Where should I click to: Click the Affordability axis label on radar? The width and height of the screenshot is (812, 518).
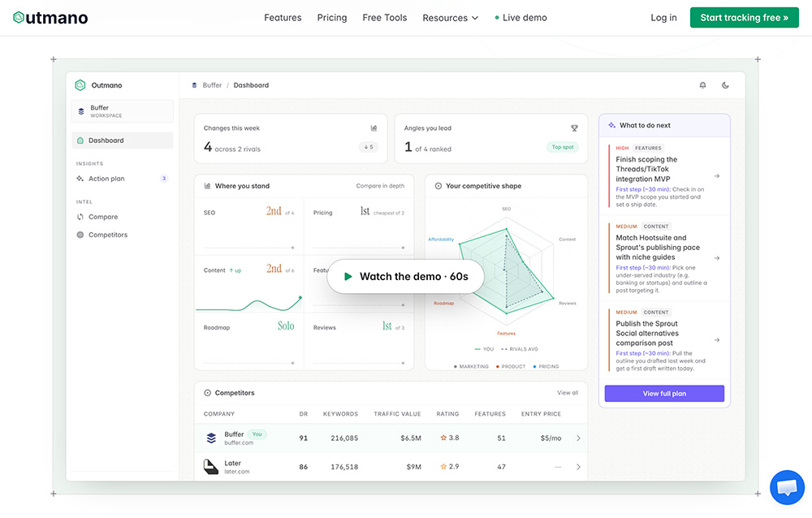441,240
